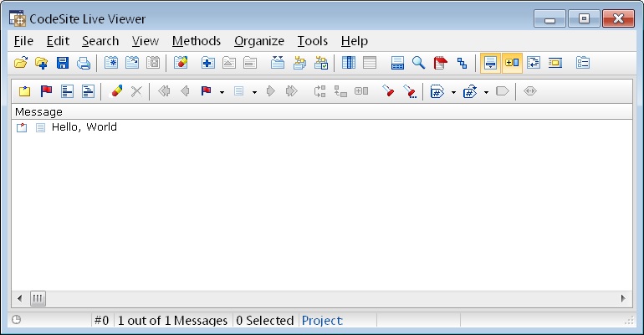Image resolution: width=644 pixels, height=335 pixels.
Task: Click the gray single left arrow
Action: coord(185,90)
